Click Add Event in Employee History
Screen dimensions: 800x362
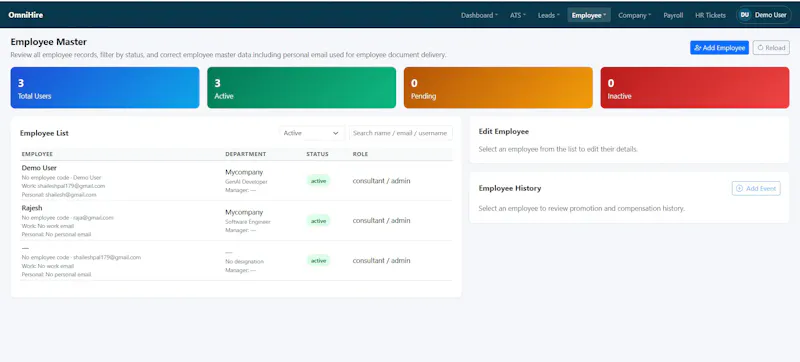(756, 189)
